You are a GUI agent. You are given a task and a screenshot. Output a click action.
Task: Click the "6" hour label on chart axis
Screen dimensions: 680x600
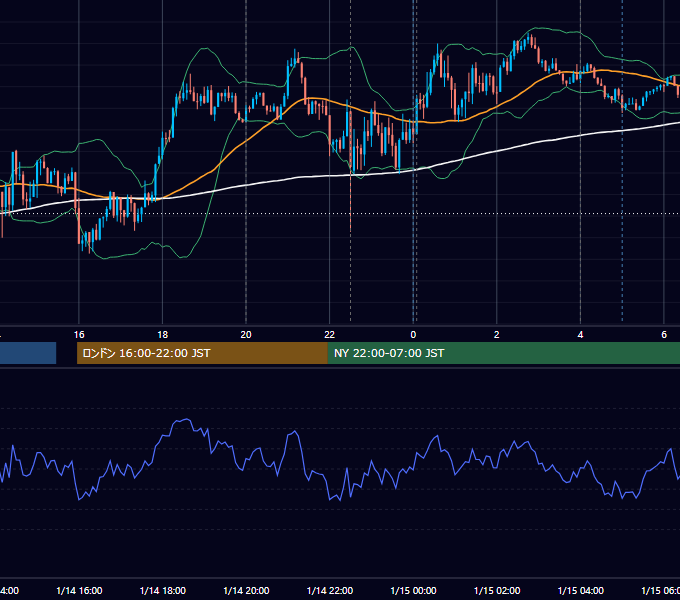click(x=664, y=334)
